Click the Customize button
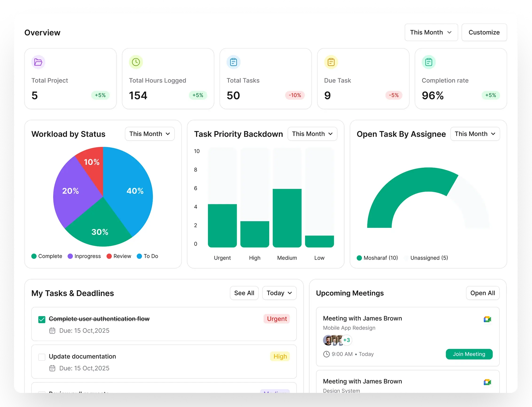This screenshot has height=407, width=532. tap(484, 32)
